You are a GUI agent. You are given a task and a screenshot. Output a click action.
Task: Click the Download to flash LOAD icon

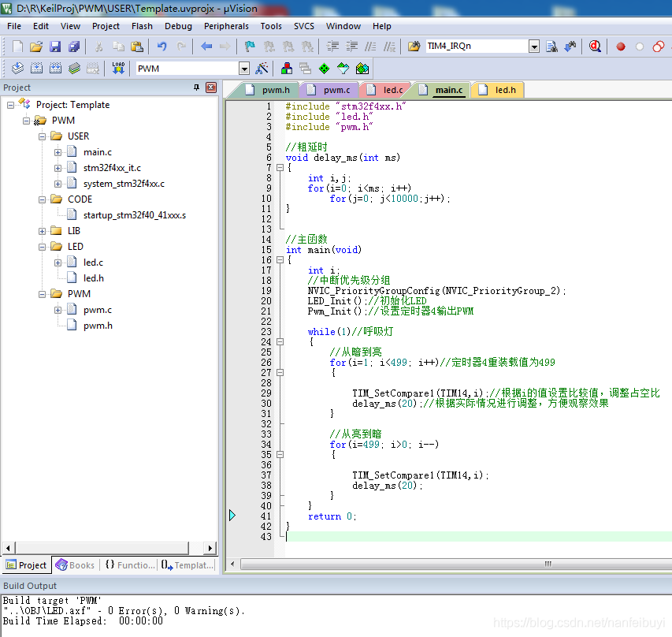(x=118, y=69)
